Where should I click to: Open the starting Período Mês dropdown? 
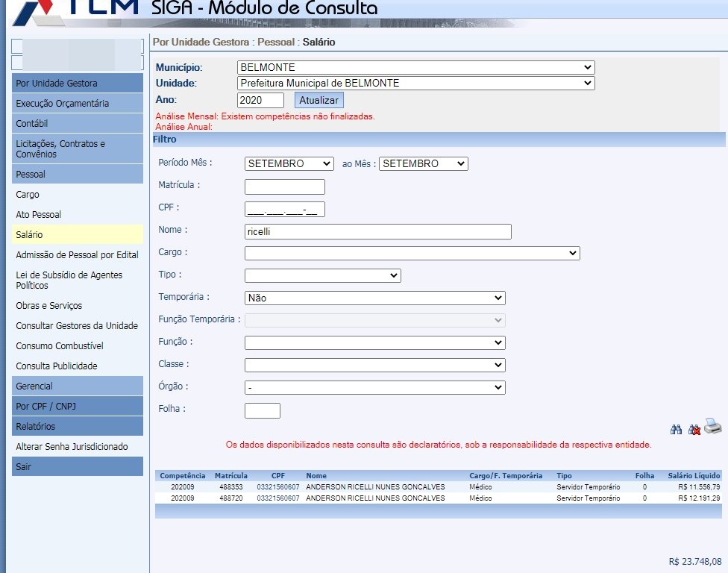click(289, 163)
